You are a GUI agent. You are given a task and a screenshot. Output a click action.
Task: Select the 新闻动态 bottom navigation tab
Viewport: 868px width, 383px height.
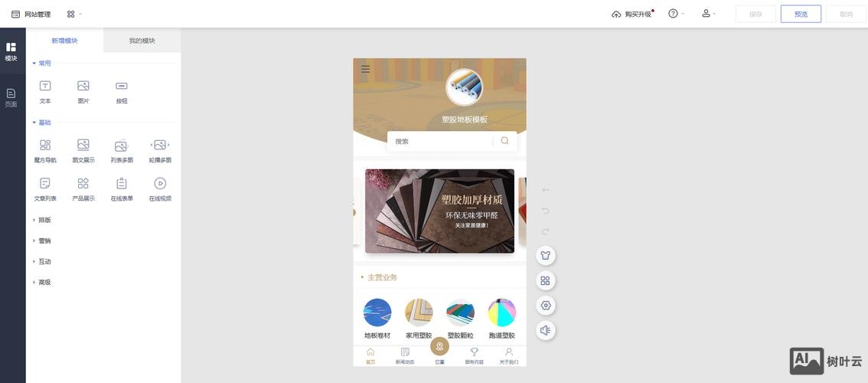405,356
